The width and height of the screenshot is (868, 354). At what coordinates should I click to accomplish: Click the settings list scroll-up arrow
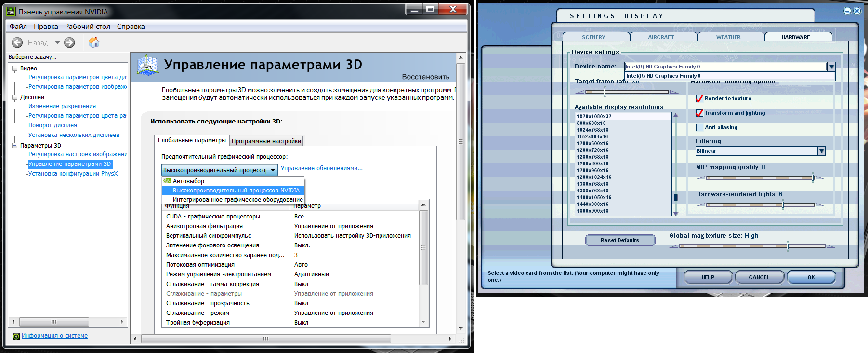pos(423,205)
